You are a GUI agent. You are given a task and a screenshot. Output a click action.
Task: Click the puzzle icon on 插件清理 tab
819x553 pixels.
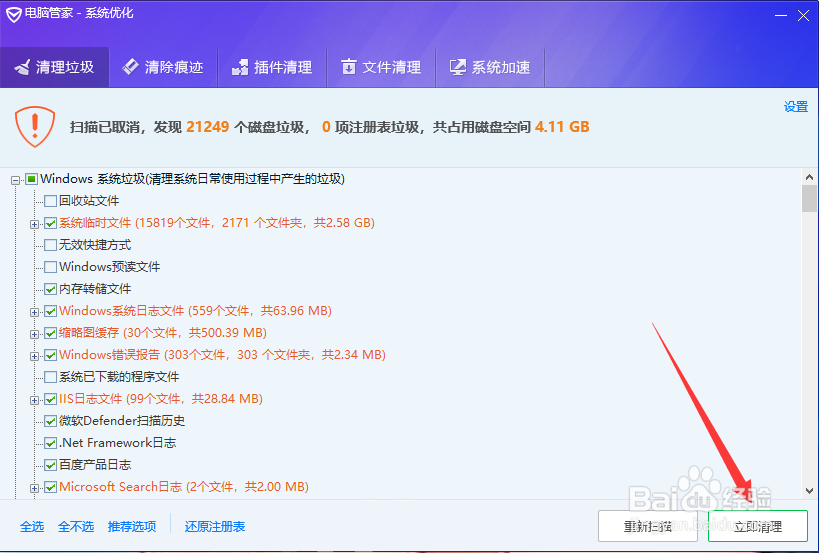coord(240,67)
